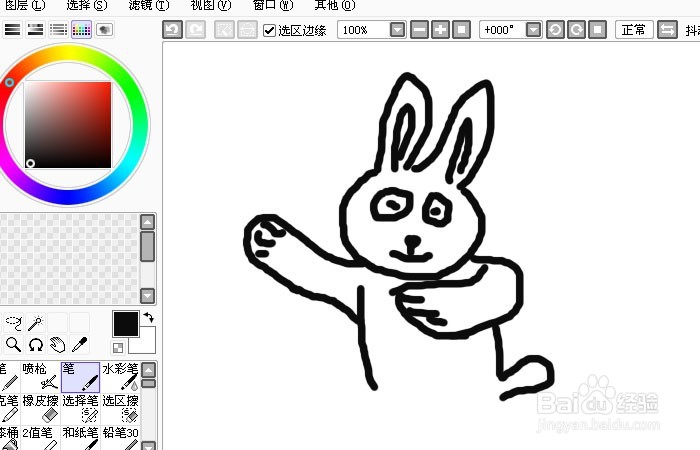700x450 pixels.
Task: Open the 100% zoom dropdown arrow
Action: [397, 30]
